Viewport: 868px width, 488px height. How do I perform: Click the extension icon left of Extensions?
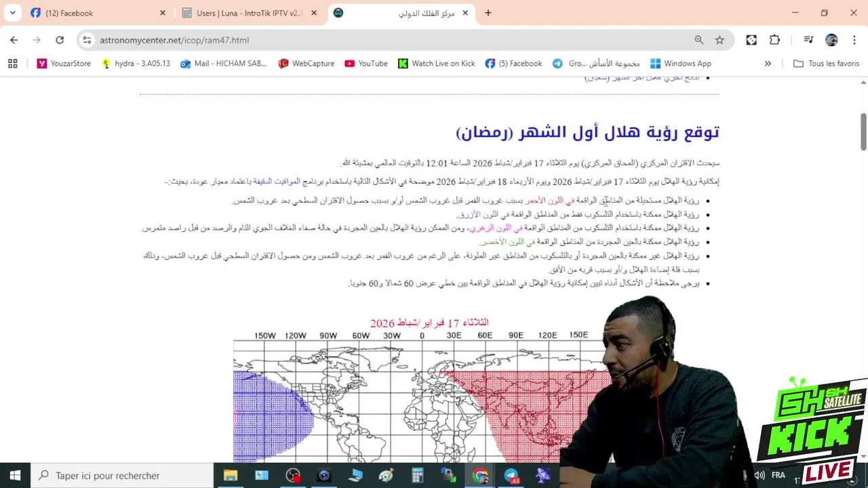[x=751, y=40]
